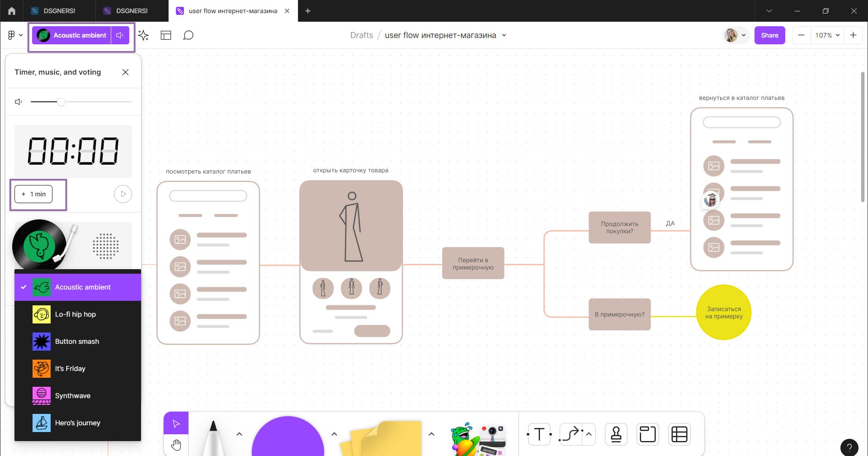Expand connector options chevron

[589, 434]
